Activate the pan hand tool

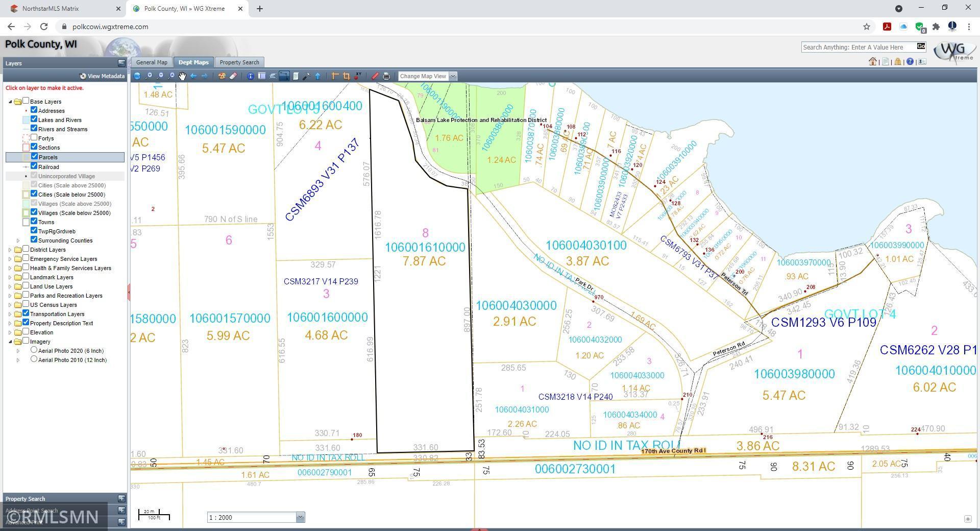click(x=182, y=76)
